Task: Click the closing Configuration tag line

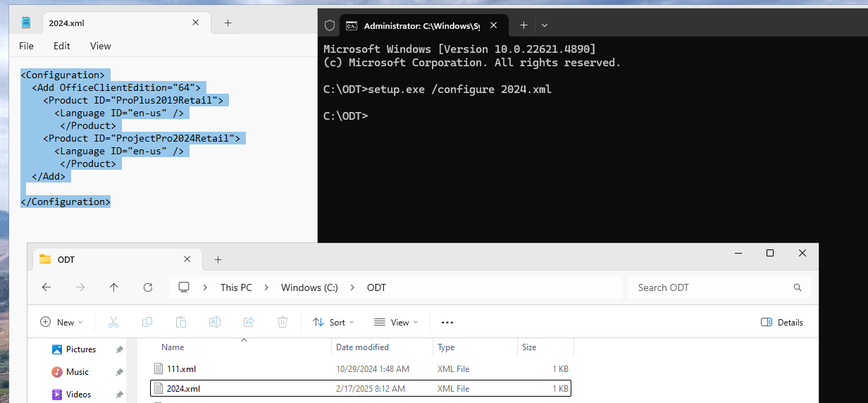Action: coord(66,201)
